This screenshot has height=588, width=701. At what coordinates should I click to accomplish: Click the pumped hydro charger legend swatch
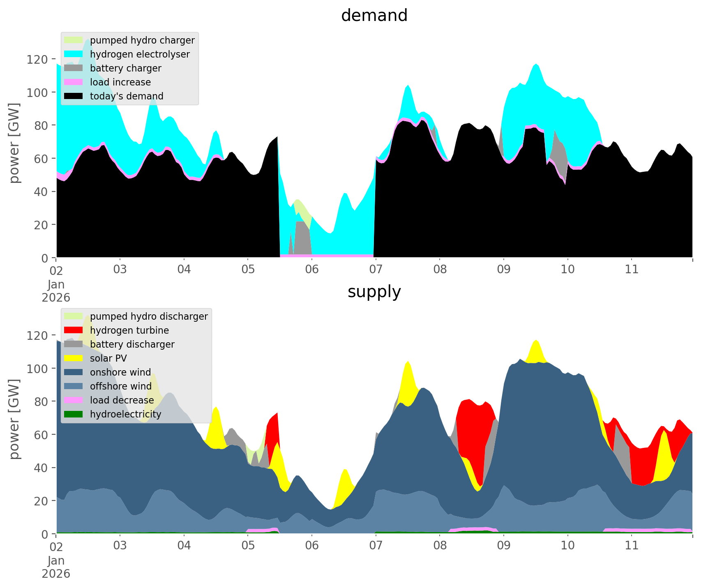74,40
